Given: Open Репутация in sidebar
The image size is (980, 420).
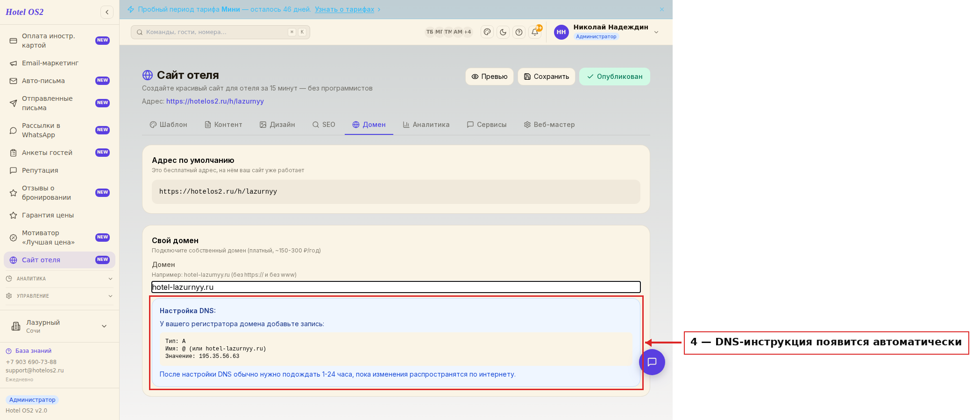Looking at the screenshot, I should (x=60, y=170).
